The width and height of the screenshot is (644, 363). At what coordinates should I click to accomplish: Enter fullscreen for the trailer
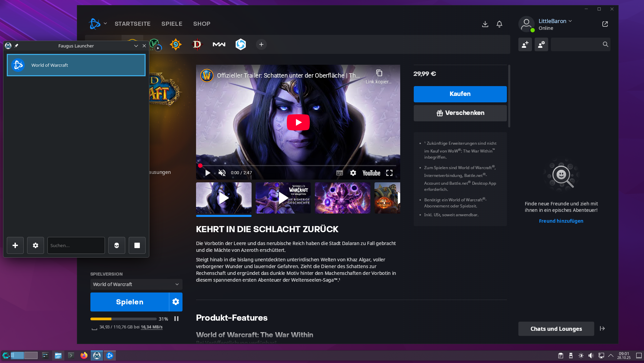click(x=389, y=173)
